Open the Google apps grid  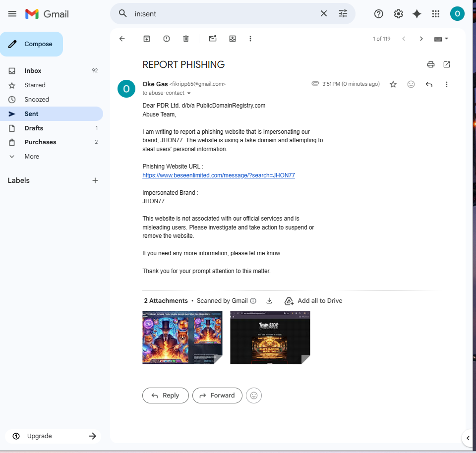[436, 14]
